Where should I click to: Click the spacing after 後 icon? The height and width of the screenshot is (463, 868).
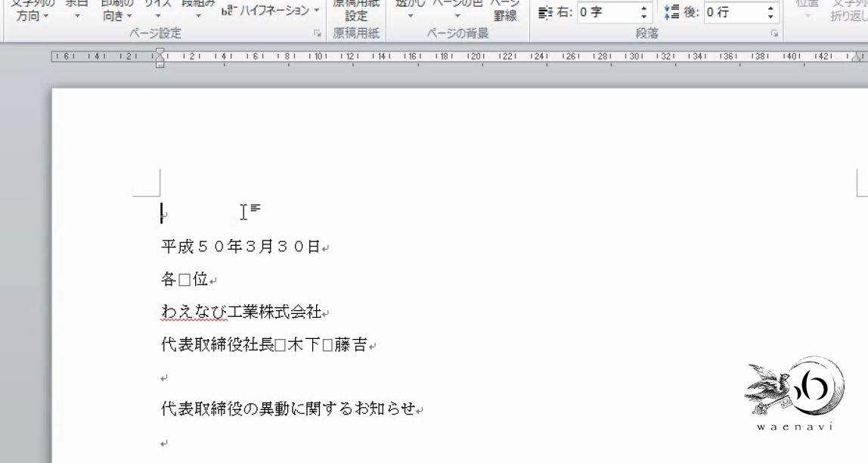pos(671,12)
